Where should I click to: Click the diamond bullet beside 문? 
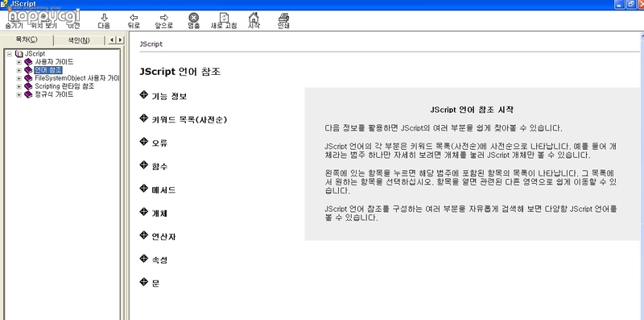coord(144,282)
